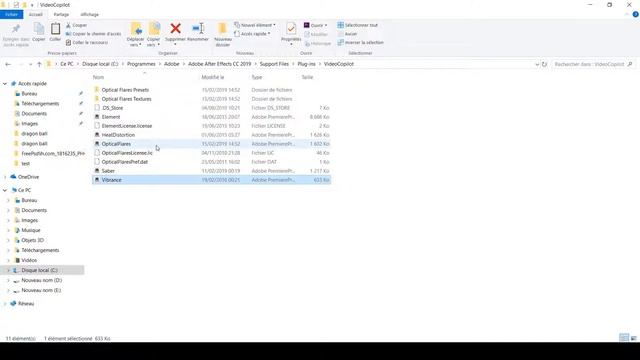Collapse the Accès rapide tree node
The image size is (640, 360).
(5, 84)
